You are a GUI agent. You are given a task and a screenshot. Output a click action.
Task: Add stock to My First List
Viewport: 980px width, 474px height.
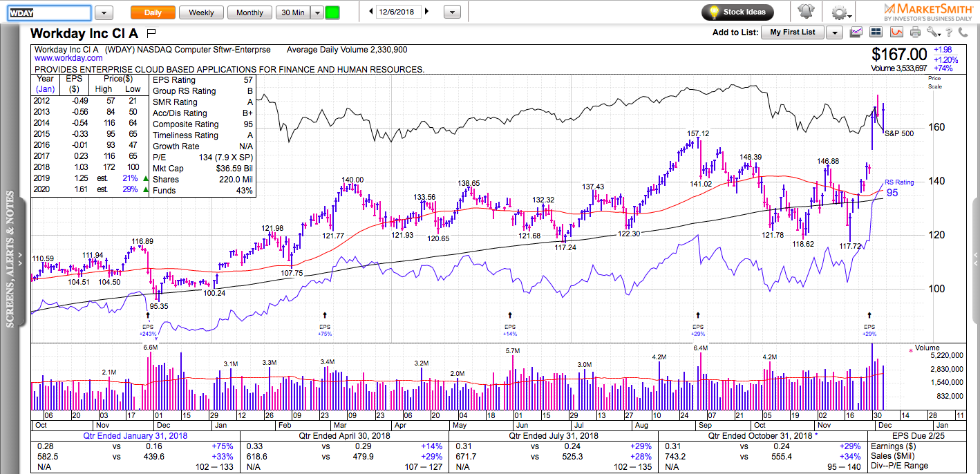[792, 32]
